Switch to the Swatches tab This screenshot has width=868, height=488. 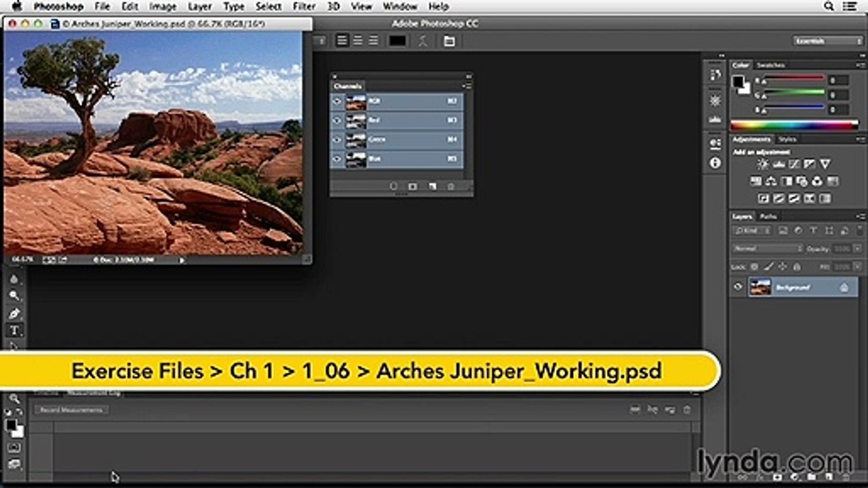[x=770, y=65]
